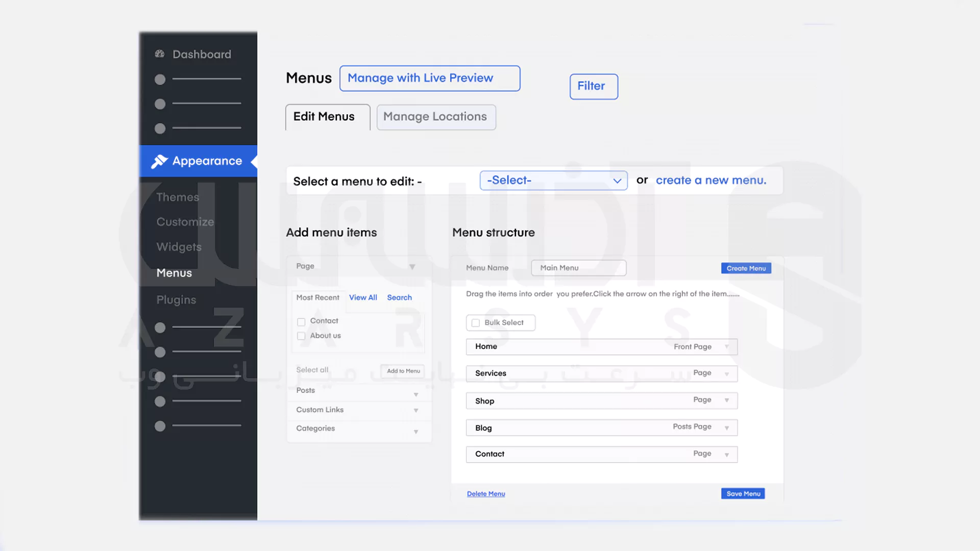980x551 pixels.
Task: Click the create a new menu link
Action: [710, 181]
